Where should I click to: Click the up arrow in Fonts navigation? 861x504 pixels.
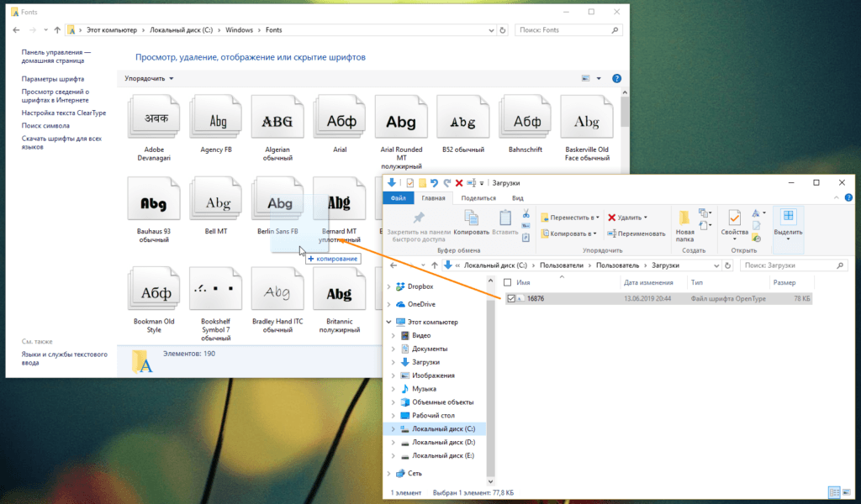[x=57, y=30]
